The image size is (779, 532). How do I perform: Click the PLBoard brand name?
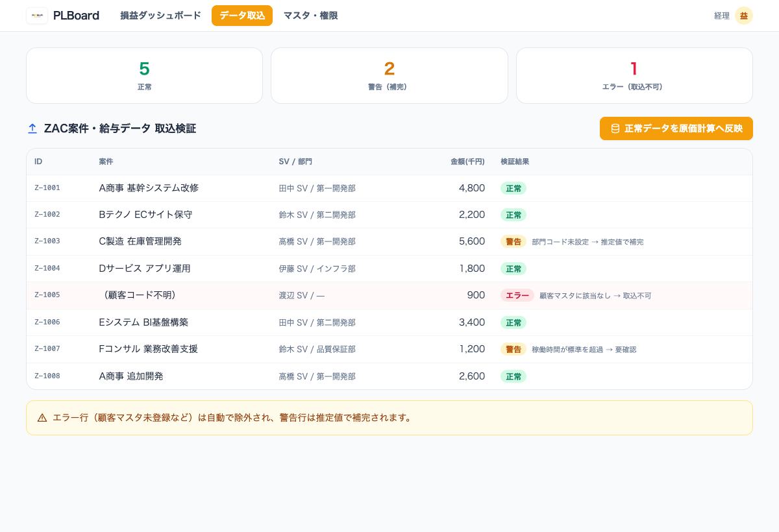[76, 16]
